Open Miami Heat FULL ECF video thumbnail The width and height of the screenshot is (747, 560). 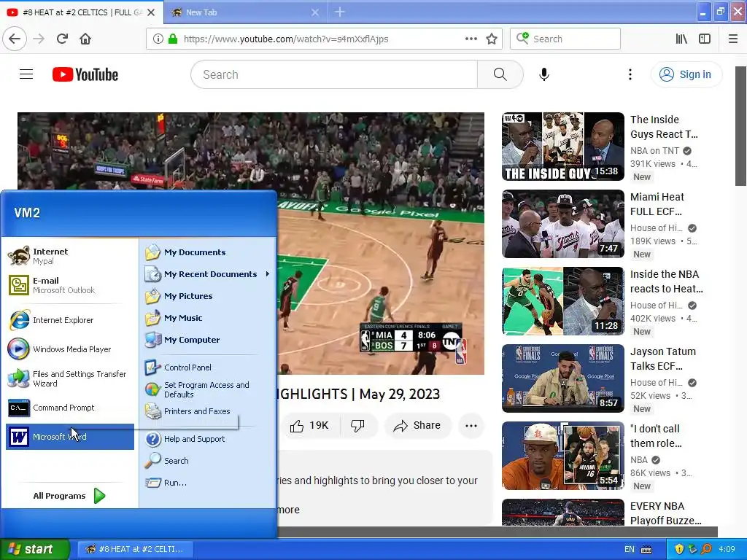(x=562, y=224)
